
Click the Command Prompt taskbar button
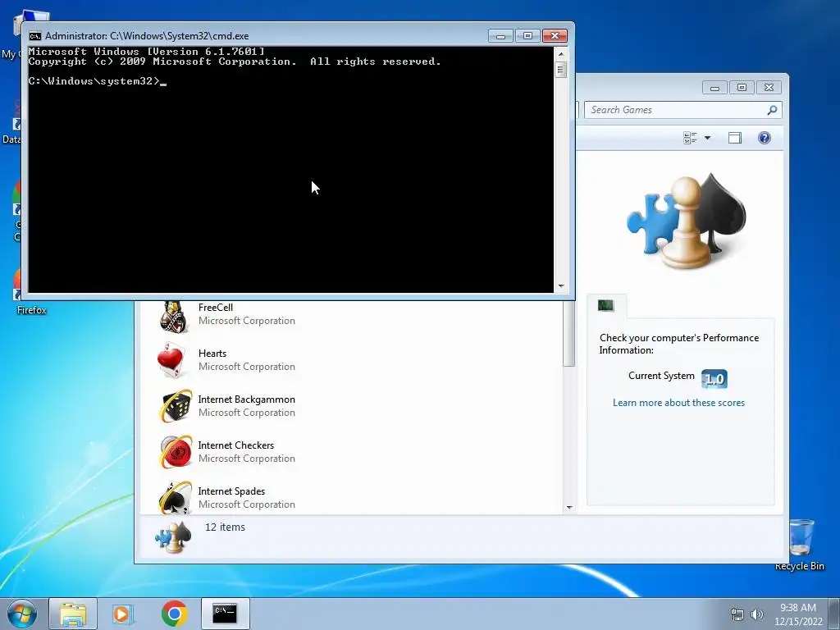[x=225, y=614]
